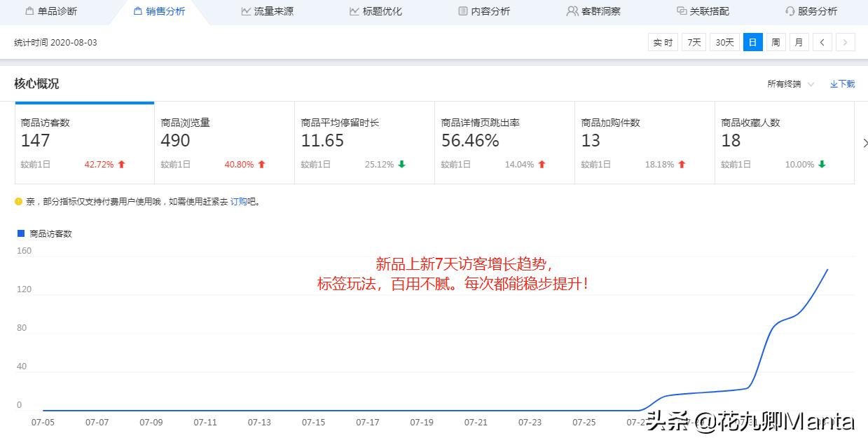The height and width of the screenshot is (445, 868).
Task: Switch the period to 周 weekly view
Action: pyautogui.click(x=776, y=42)
